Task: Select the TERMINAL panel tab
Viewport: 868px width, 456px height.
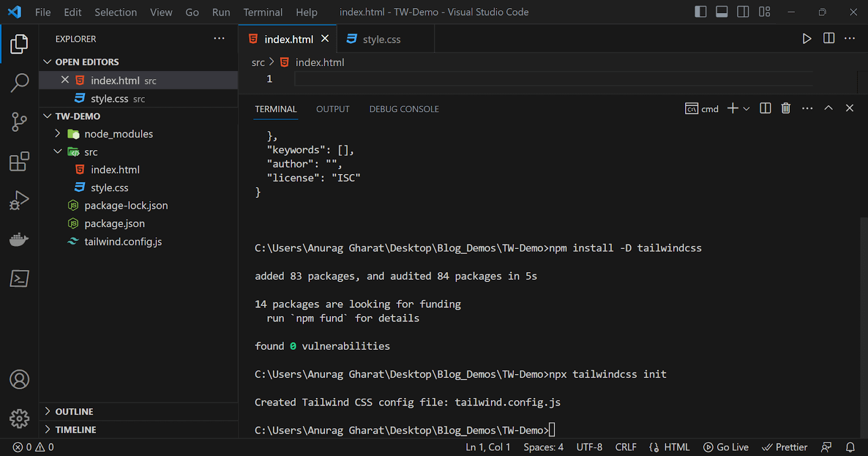Action: pos(276,109)
